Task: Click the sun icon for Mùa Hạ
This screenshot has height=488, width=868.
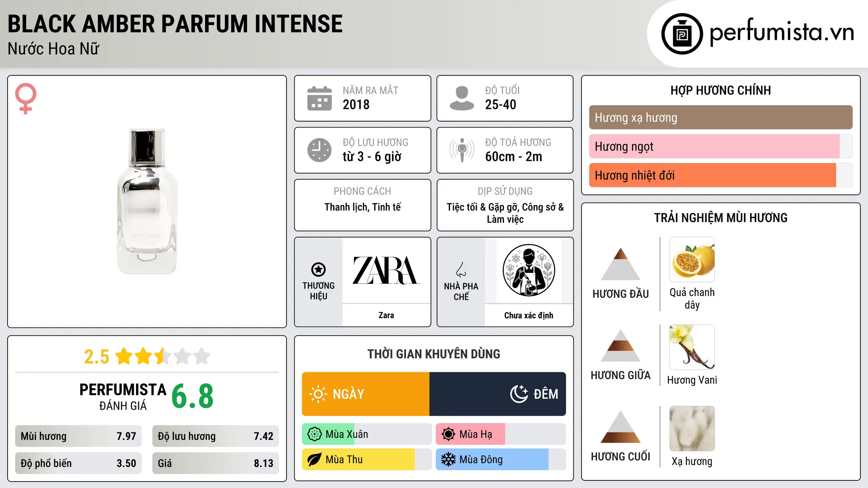Action: pos(448,434)
